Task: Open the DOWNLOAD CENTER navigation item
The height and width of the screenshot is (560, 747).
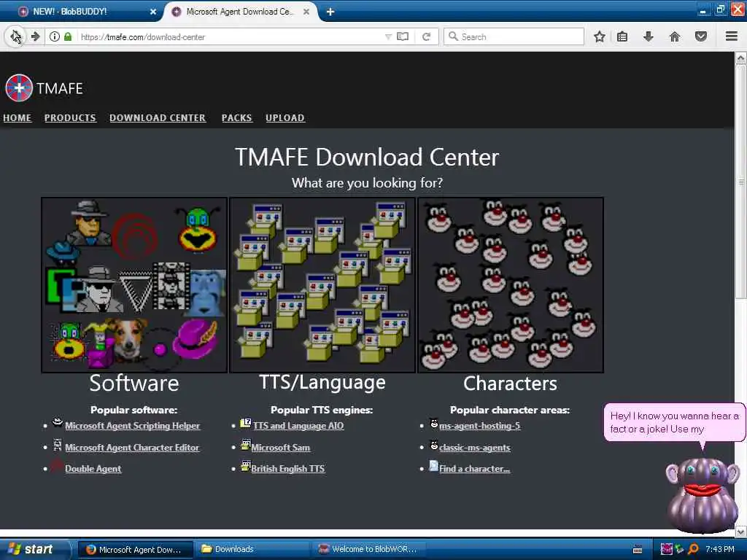Action: [x=158, y=117]
